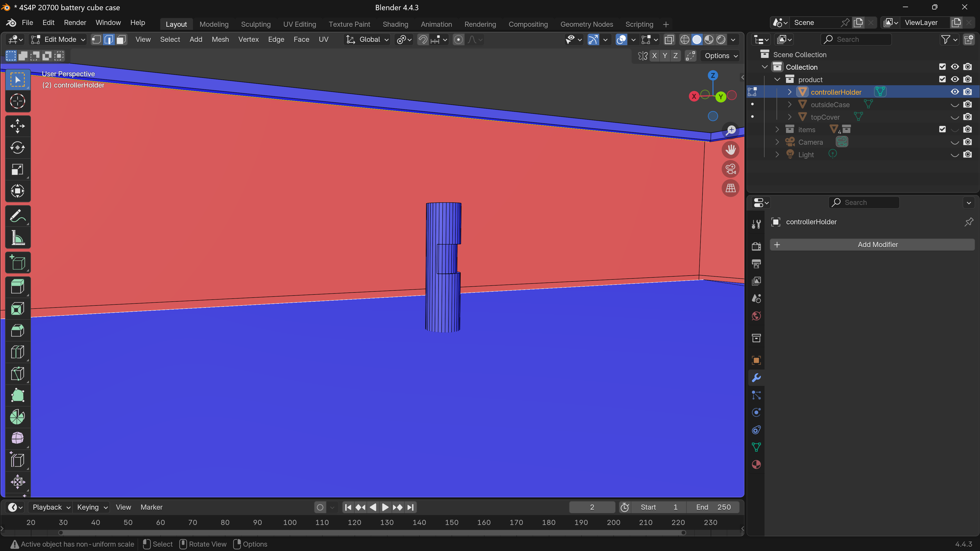Switch to face select mode
The height and width of the screenshot is (551, 980).
pyautogui.click(x=121, y=40)
